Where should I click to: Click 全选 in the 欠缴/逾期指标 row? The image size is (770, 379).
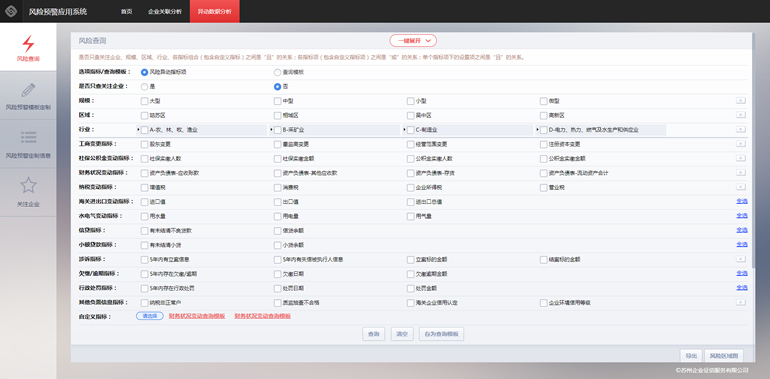(742, 273)
